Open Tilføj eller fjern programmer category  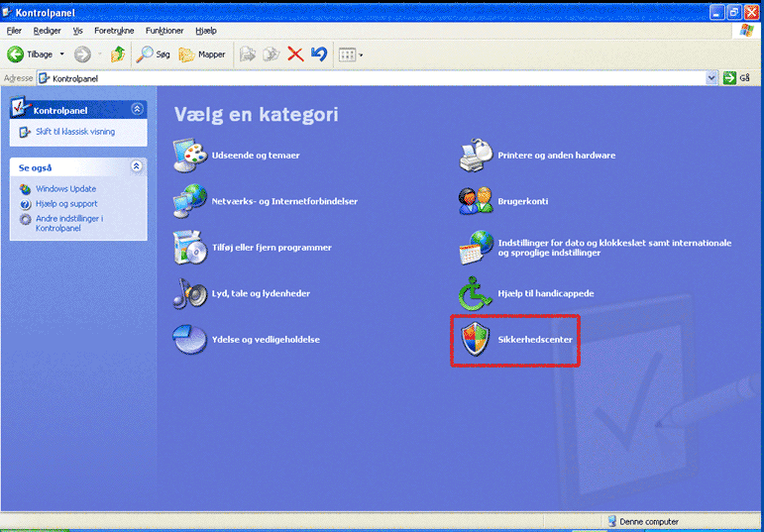pyautogui.click(x=272, y=248)
